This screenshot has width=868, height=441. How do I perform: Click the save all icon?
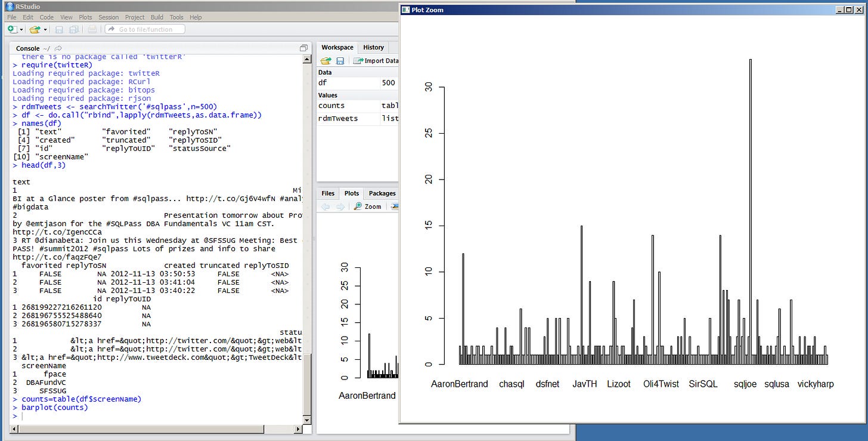73,29
